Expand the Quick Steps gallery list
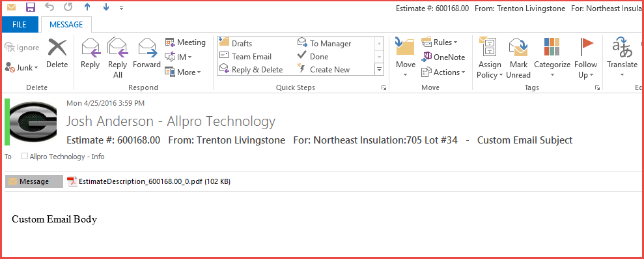 click(379, 70)
